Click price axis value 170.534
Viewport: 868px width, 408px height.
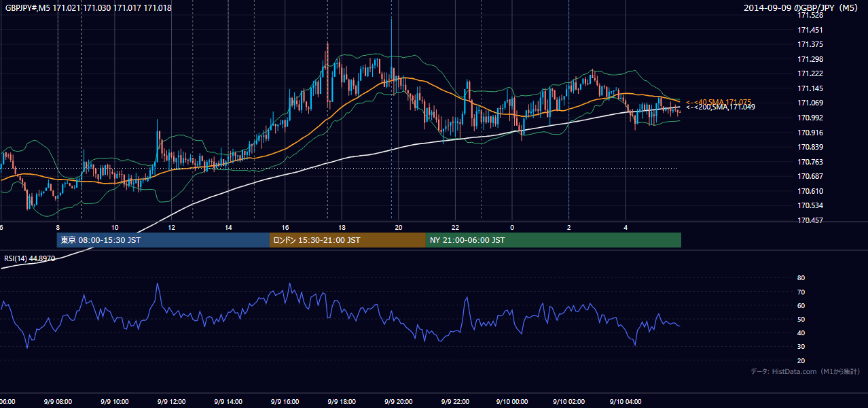tap(810, 205)
